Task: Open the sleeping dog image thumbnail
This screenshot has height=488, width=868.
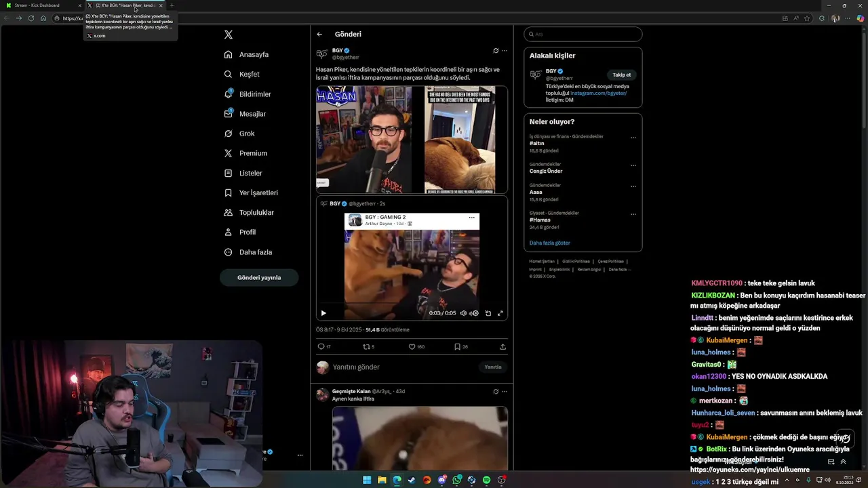Action: (460, 140)
